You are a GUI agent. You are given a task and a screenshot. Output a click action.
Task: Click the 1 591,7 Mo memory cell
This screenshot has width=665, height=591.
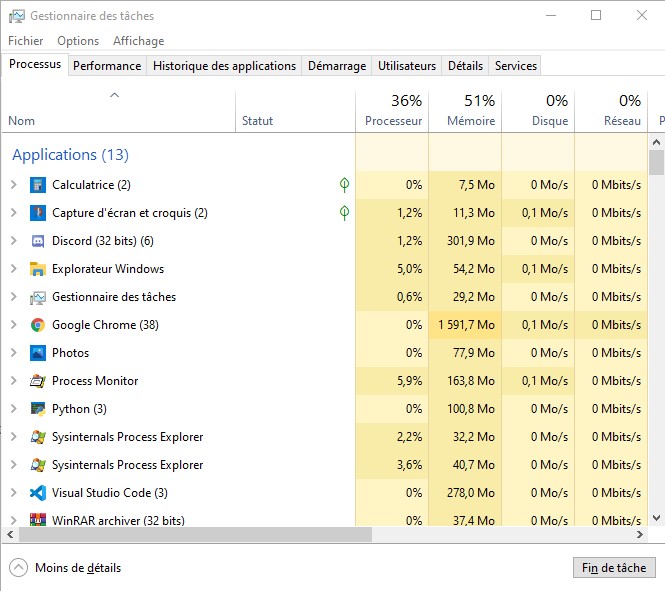[465, 325]
